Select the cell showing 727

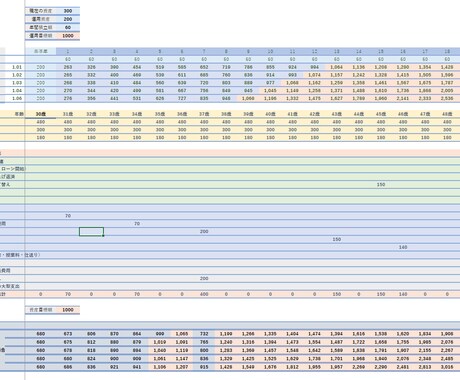(x=182, y=98)
